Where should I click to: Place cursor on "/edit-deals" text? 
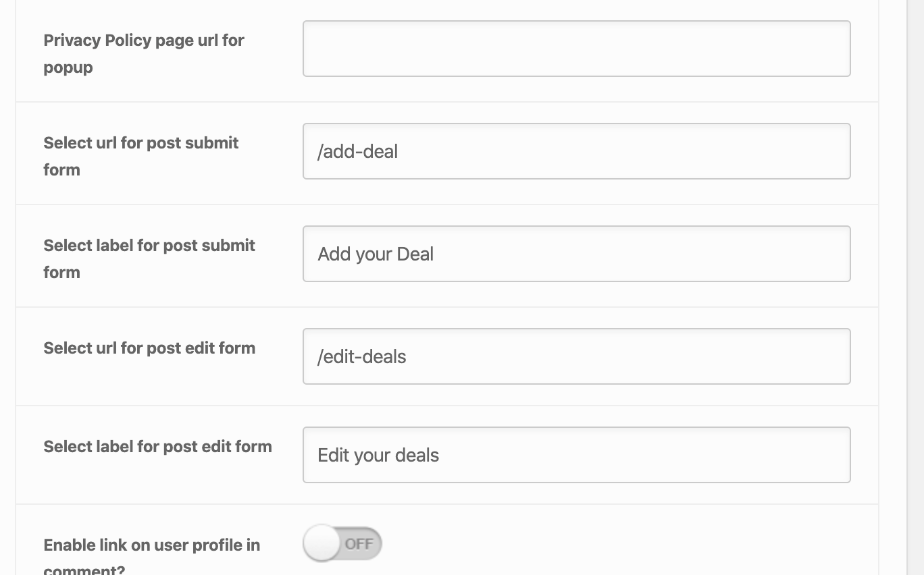[362, 357]
